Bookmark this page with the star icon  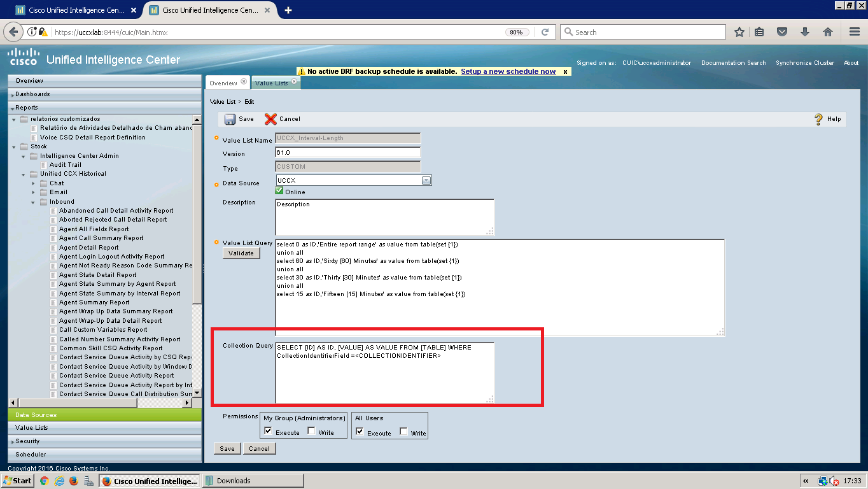[739, 32]
